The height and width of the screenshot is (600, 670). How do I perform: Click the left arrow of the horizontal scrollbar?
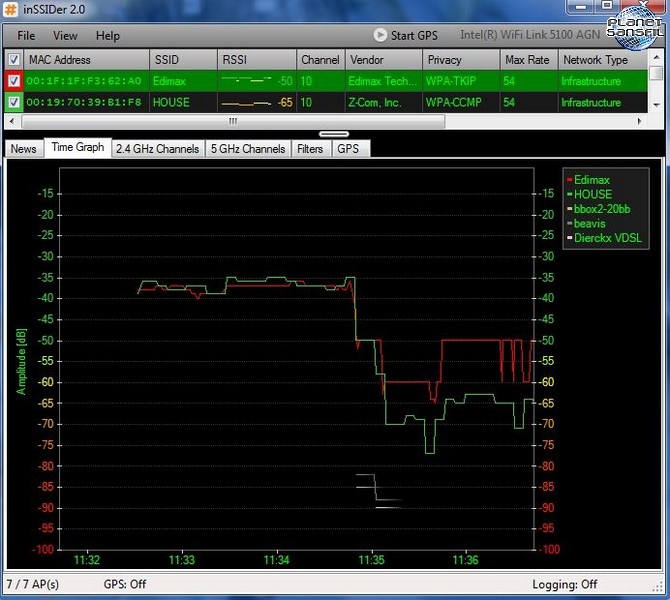click(10, 121)
